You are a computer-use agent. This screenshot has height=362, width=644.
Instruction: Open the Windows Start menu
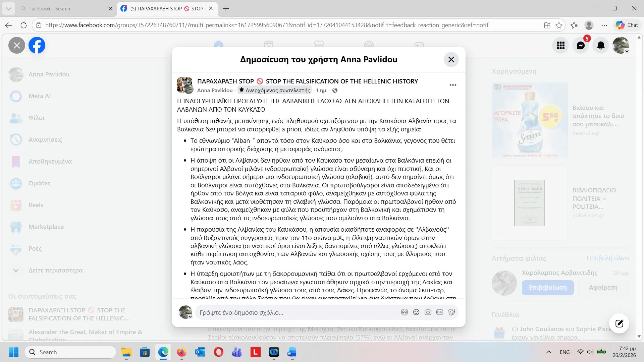pyautogui.click(x=13, y=352)
